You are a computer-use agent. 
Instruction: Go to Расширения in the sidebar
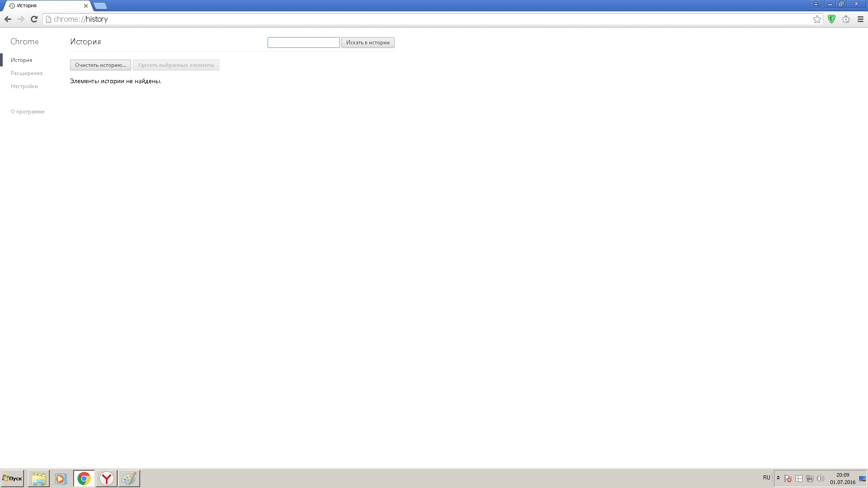tap(27, 73)
